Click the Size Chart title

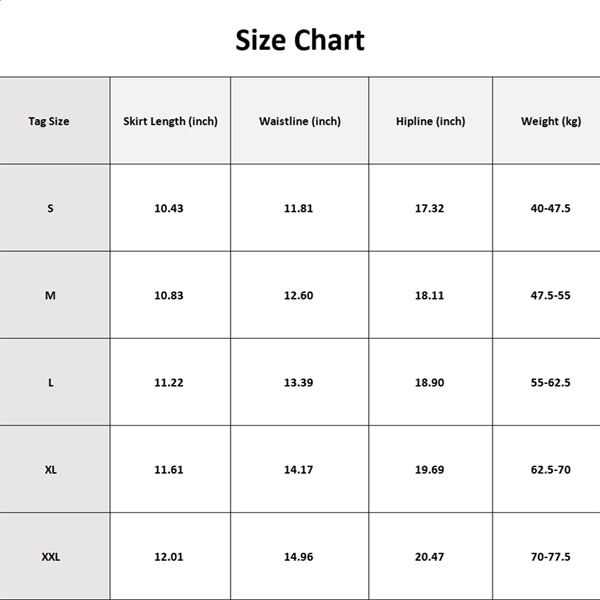click(x=300, y=40)
